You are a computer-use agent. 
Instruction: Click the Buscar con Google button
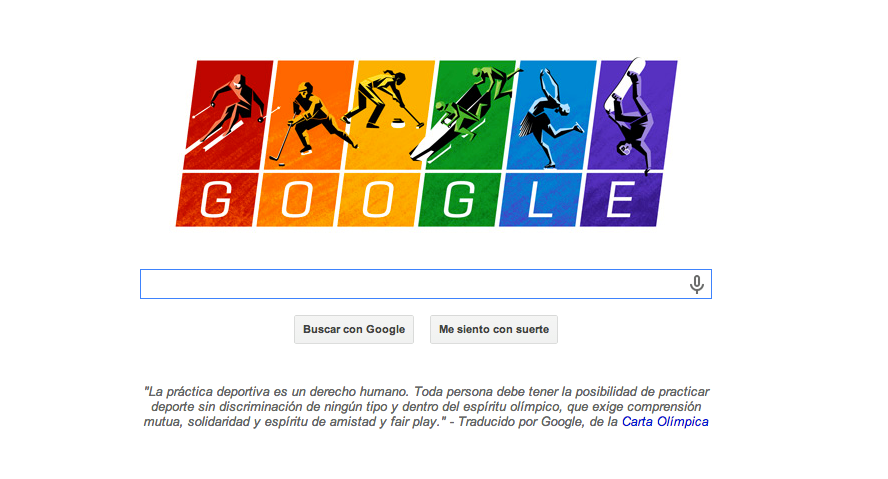pos(354,330)
